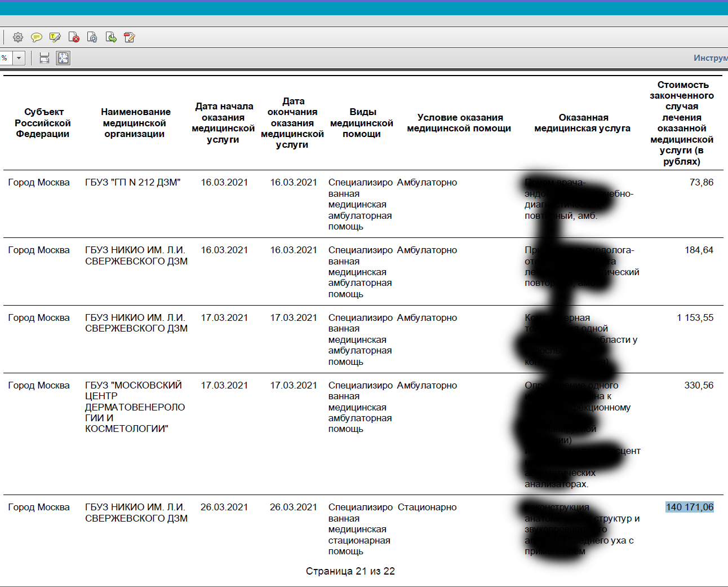Click the Стационарно condition cell
This screenshot has width=728, height=587.
pos(427,507)
